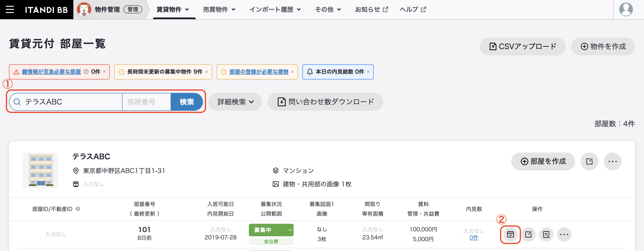Screen dimensions: 644x251
Task: Click the building name search field
Action: click(66, 102)
